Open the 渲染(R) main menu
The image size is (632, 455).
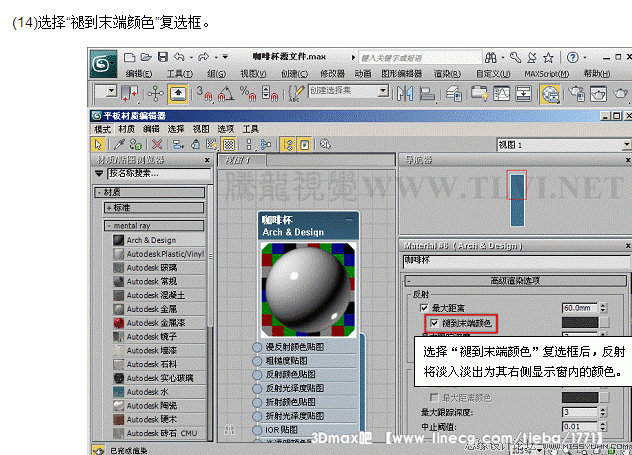pos(447,74)
